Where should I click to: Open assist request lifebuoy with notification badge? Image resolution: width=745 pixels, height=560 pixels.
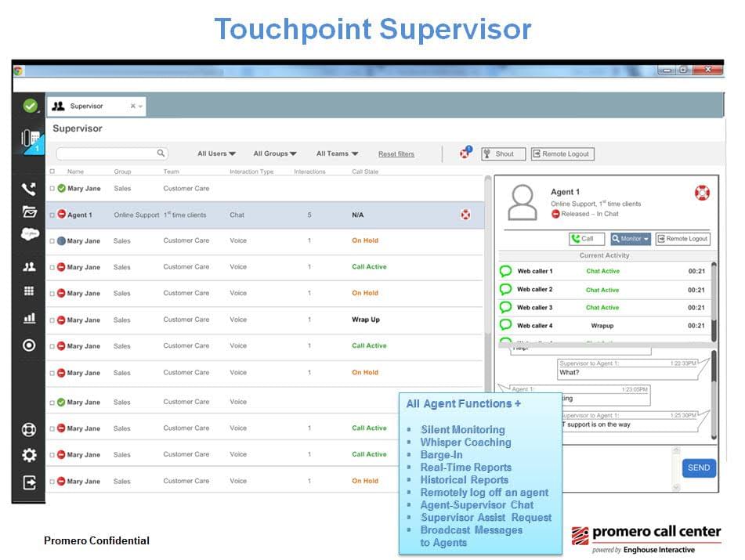pos(465,153)
